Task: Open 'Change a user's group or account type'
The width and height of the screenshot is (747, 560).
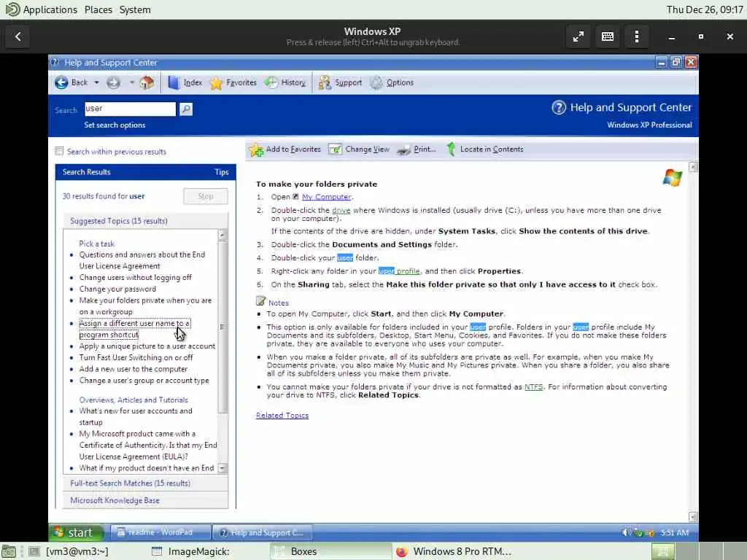Action: (144, 380)
